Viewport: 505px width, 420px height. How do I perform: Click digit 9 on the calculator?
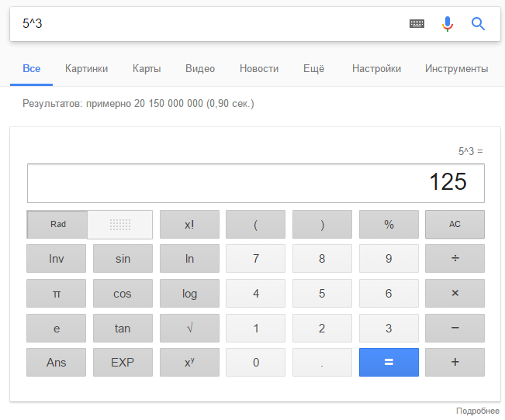pos(389,259)
